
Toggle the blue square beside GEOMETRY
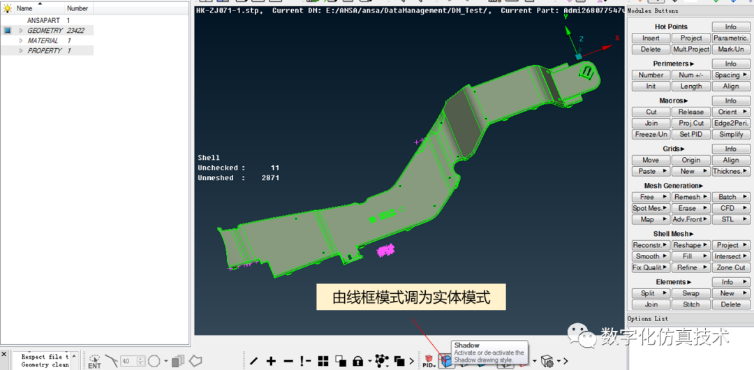[7, 30]
